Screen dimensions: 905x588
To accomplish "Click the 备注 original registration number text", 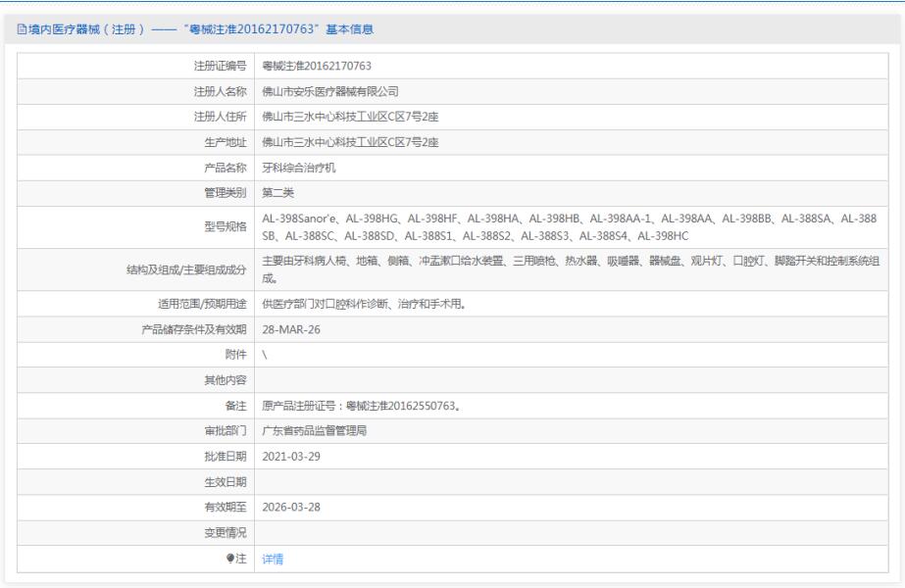I will coord(362,406).
